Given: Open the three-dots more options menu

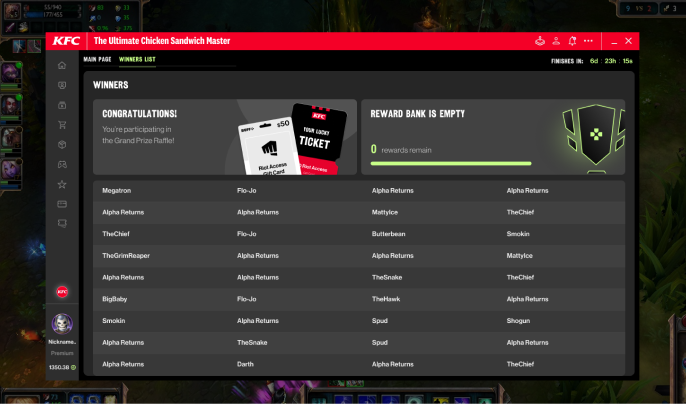Looking at the screenshot, I should [x=588, y=41].
